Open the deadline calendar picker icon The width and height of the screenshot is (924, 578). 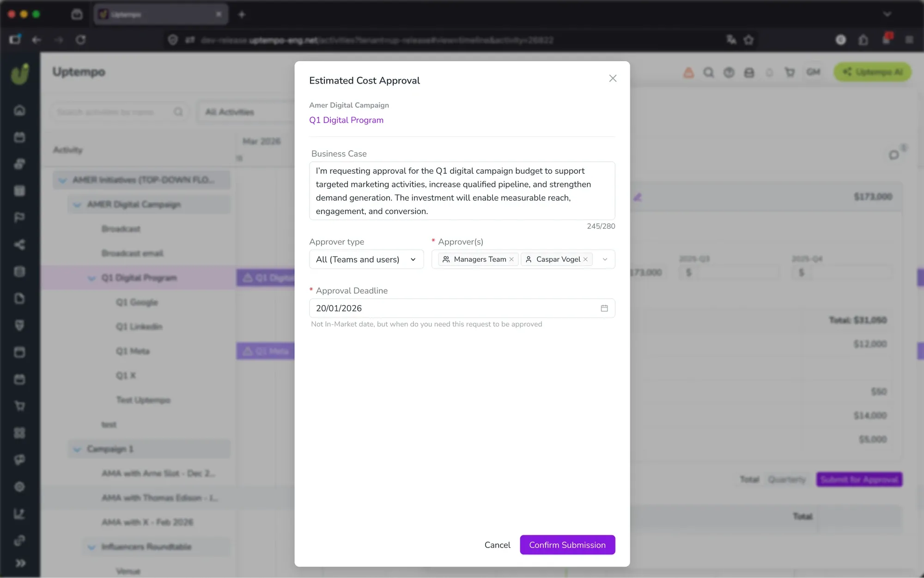point(604,308)
